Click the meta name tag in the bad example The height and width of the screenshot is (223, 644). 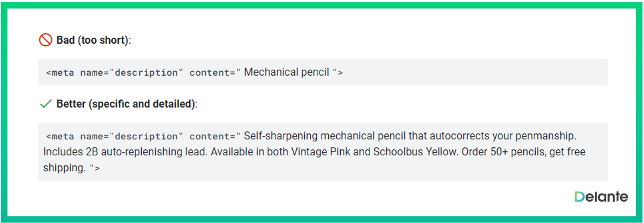coord(112,73)
